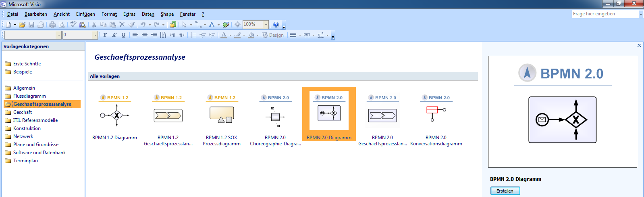Open the Einfügen menu
644x197 pixels.
click(x=85, y=14)
